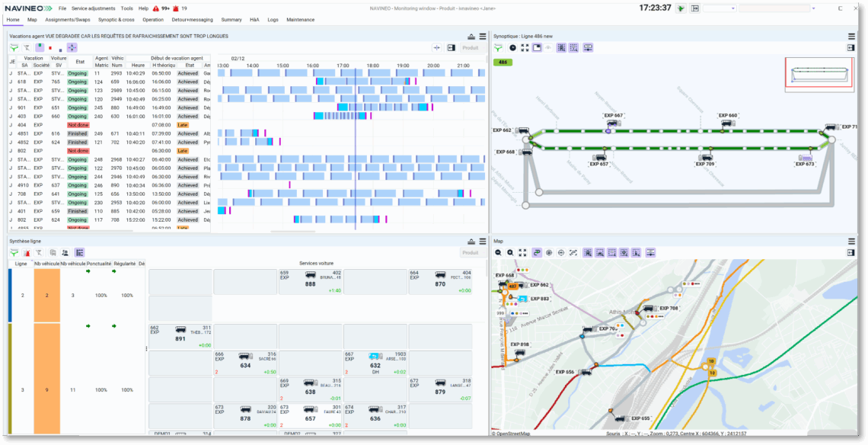The image size is (868, 445).
Task: Toggle the eye visibility icon in Synoptique toolbar
Action: pos(548,48)
